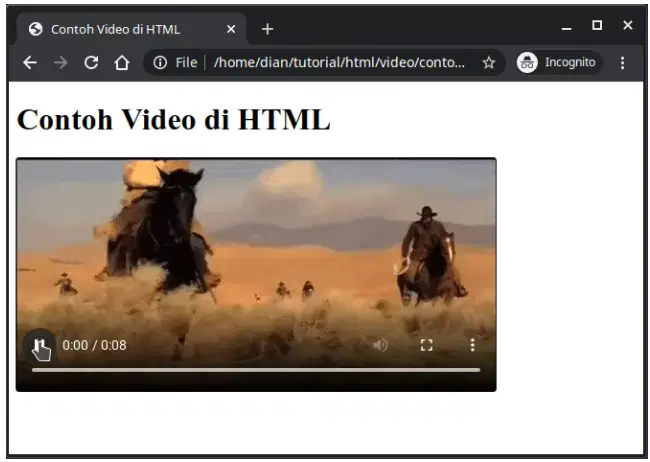The height and width of the screenshot is (462, 650).
Task: Click the 0:00 / 0:08 time display
Action: coord(94,345)
